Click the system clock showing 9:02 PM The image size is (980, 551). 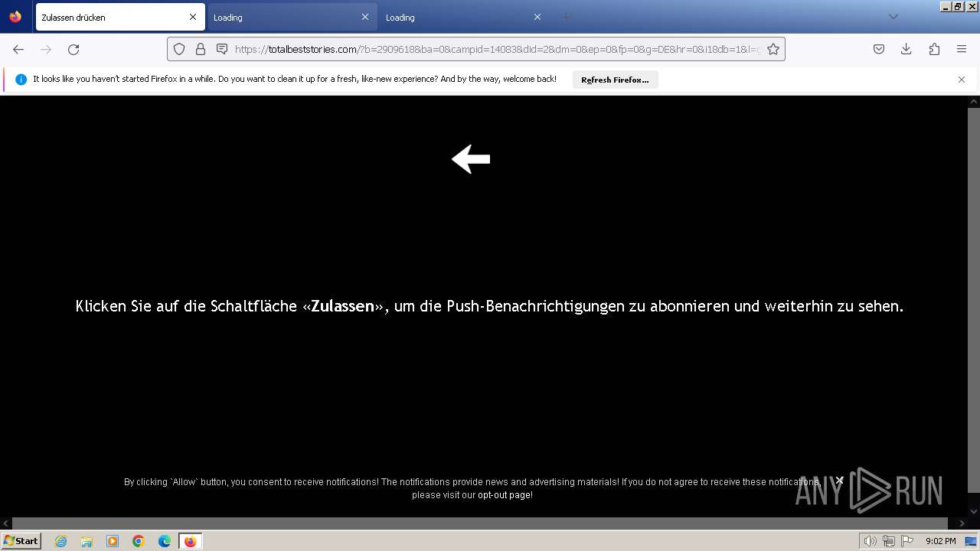click(940, 541)
